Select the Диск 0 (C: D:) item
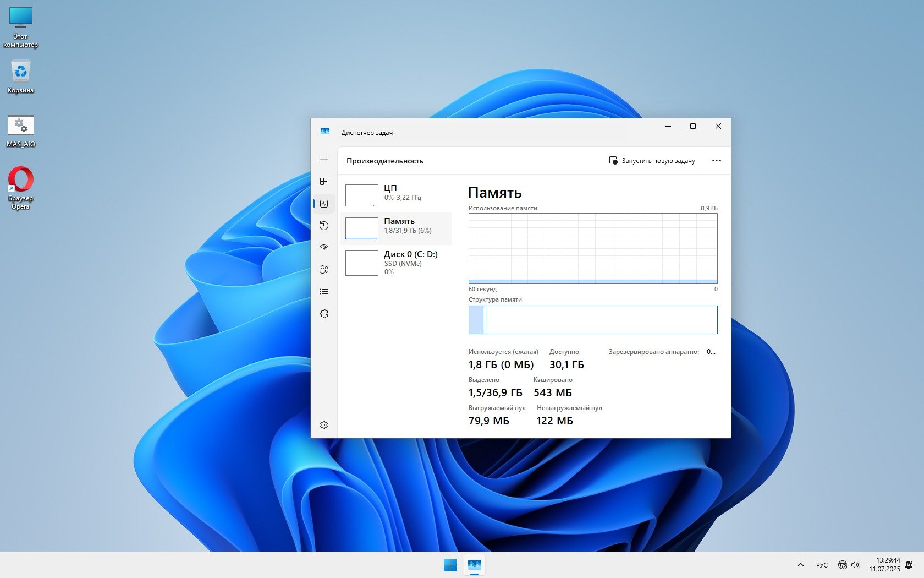Viewport: 924px width, 578px height. point(396,263)
